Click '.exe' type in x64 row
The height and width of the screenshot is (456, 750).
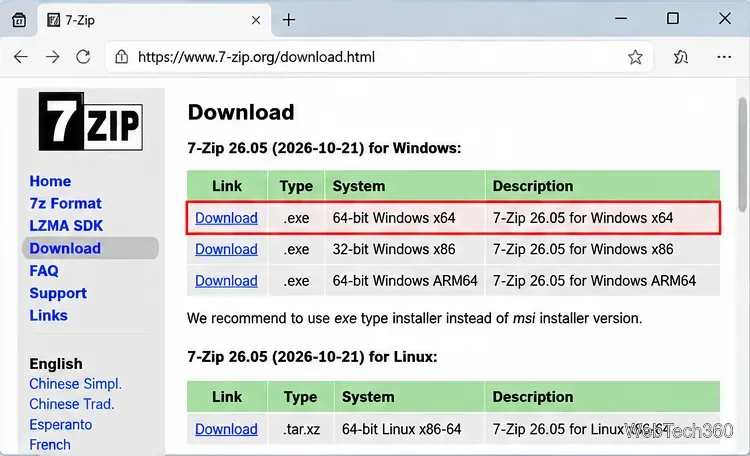[296, 218]
